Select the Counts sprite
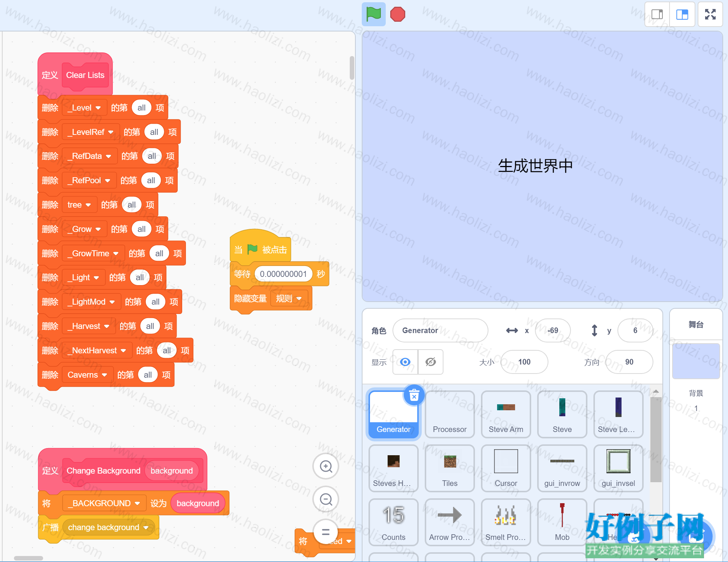Screen dimensions: 728x562 [x=394, y=522]
